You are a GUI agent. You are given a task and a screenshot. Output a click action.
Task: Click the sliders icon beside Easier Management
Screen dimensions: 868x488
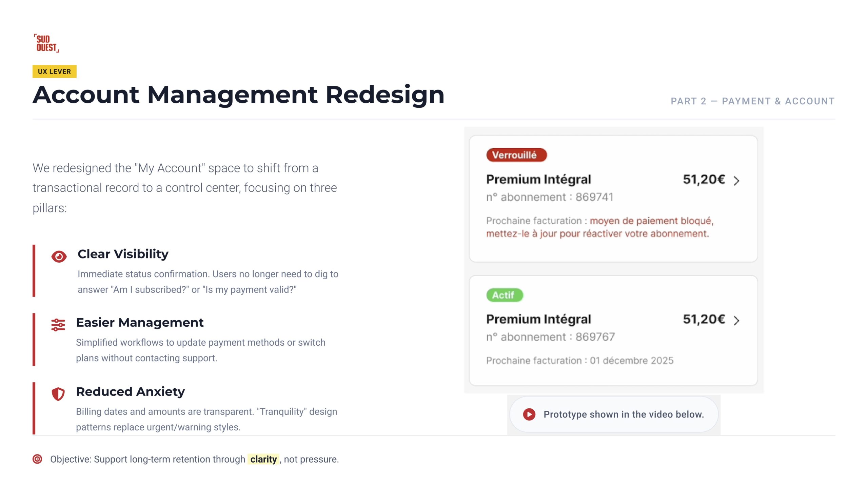(x=58, y=325)
